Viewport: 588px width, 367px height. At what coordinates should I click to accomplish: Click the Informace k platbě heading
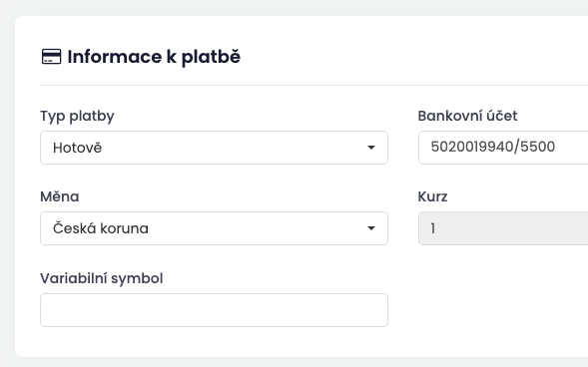pyautogui.click(x=154, y=57)
